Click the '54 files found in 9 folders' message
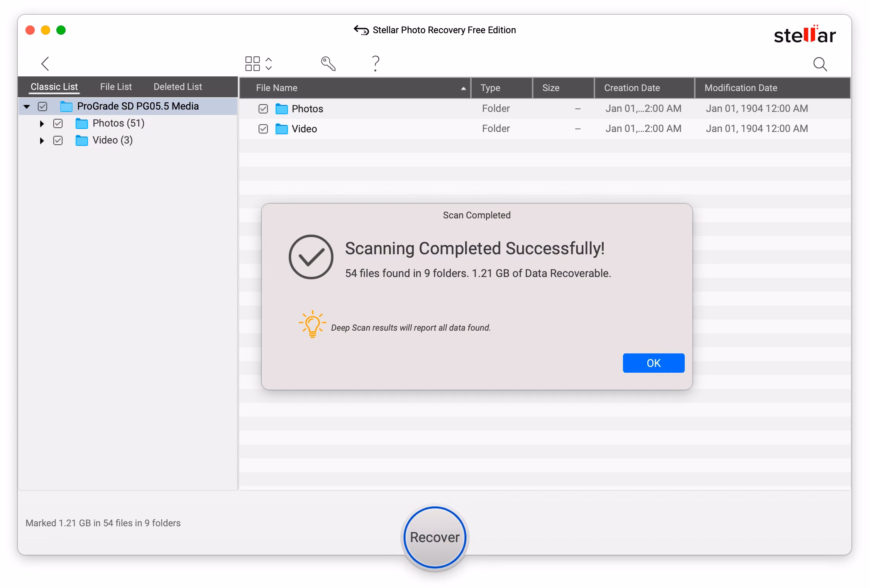 (x=478, y=273)
